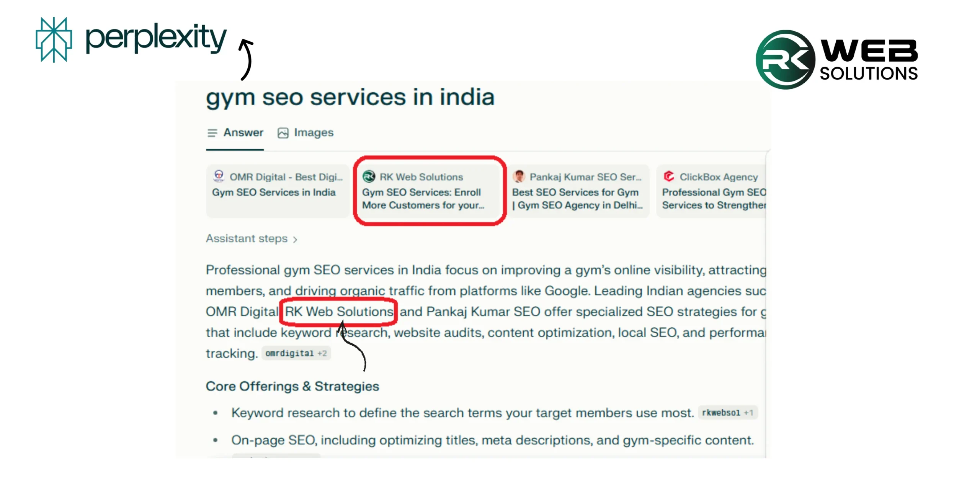Click the Images tab picture icon
The image size is (980, 490).
pos(283,133)
